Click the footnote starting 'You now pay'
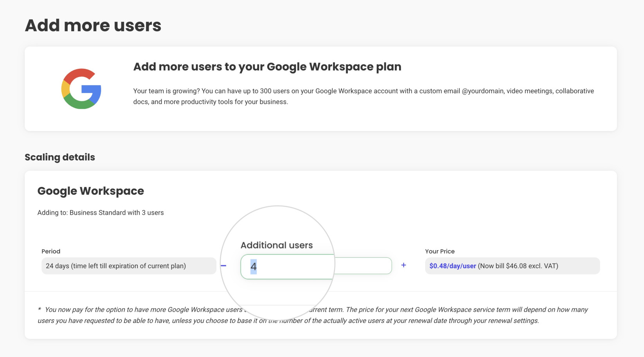This screenshot has height=357, width=644. (313, 315)
